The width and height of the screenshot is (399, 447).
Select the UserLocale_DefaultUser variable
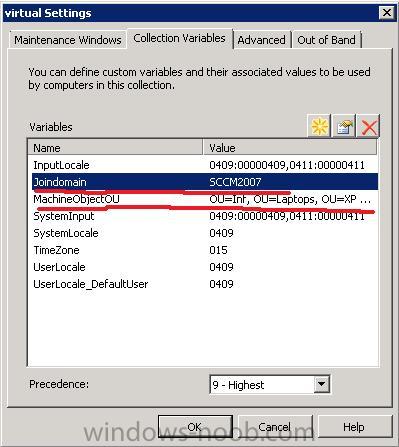click(205, 284)
